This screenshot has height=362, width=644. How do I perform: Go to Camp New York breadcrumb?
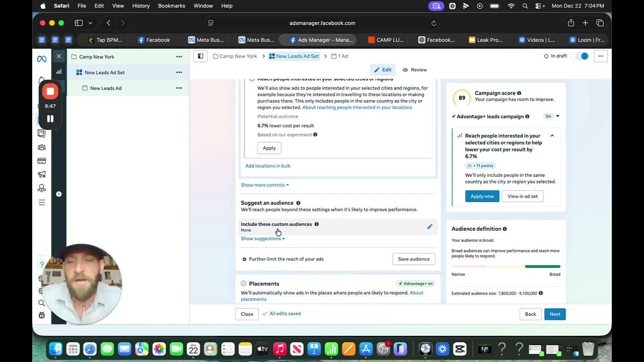coord(235,56)
